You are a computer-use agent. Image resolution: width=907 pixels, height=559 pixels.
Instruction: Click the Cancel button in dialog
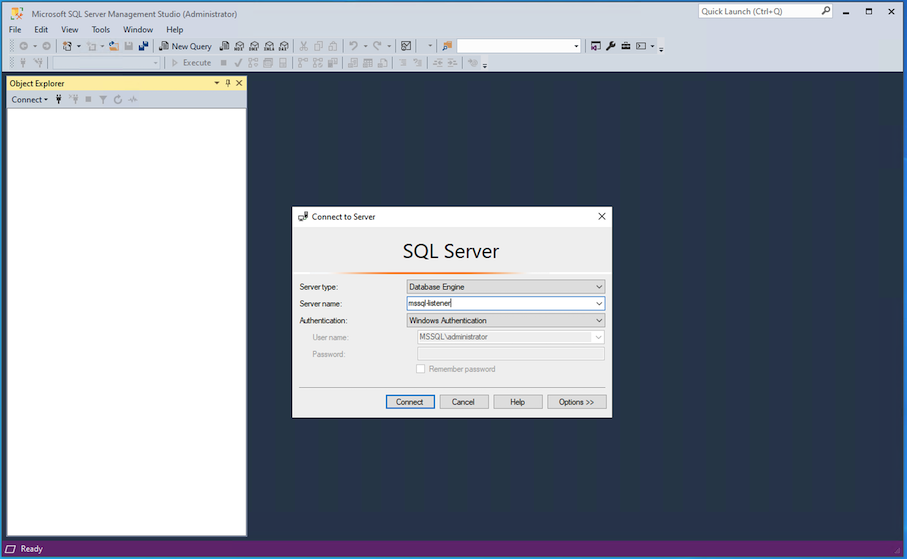[463, 402]
